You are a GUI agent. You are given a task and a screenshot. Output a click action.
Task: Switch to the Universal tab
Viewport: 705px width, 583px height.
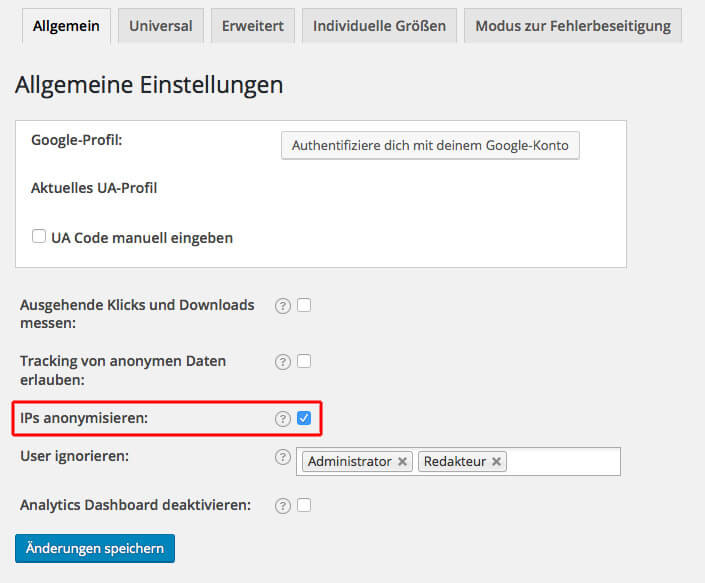161,26
